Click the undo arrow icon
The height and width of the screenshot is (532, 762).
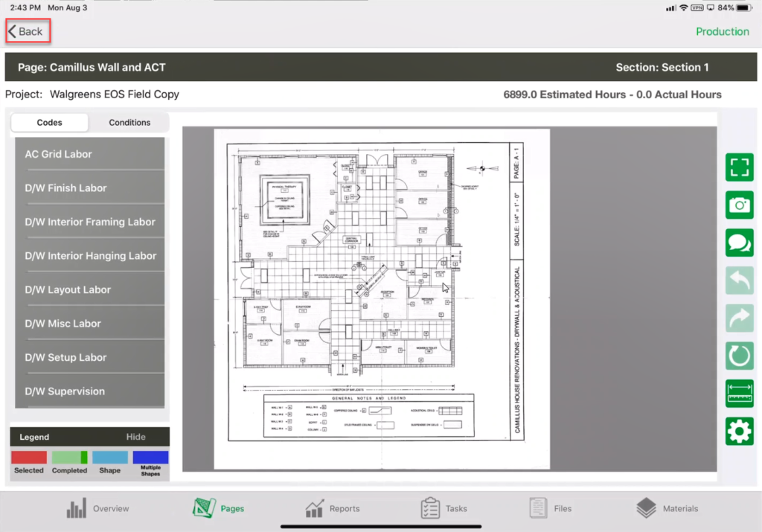pyautogui.click(x=739, y=281)
